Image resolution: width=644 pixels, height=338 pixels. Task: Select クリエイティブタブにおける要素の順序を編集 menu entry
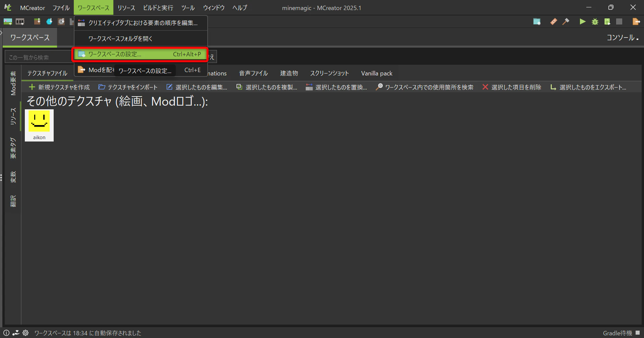(141, 23)
